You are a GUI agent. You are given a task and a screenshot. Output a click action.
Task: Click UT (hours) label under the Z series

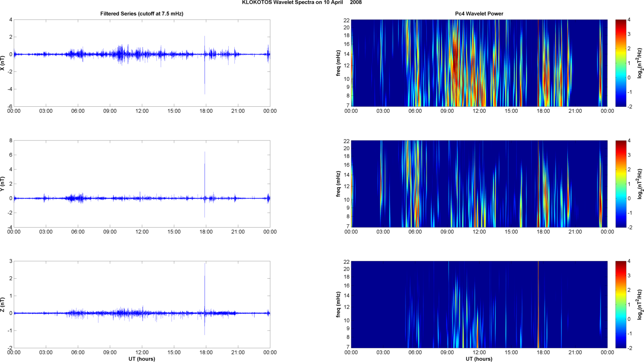[142, 359]
